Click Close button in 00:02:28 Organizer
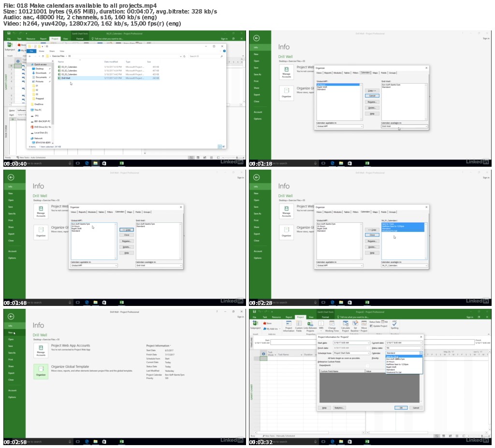The height and width of the screenshot is (448, 495). point(372,235)
